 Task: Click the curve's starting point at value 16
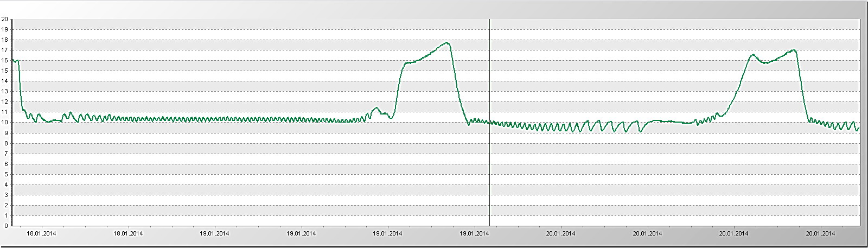click(x=13, y=60)
